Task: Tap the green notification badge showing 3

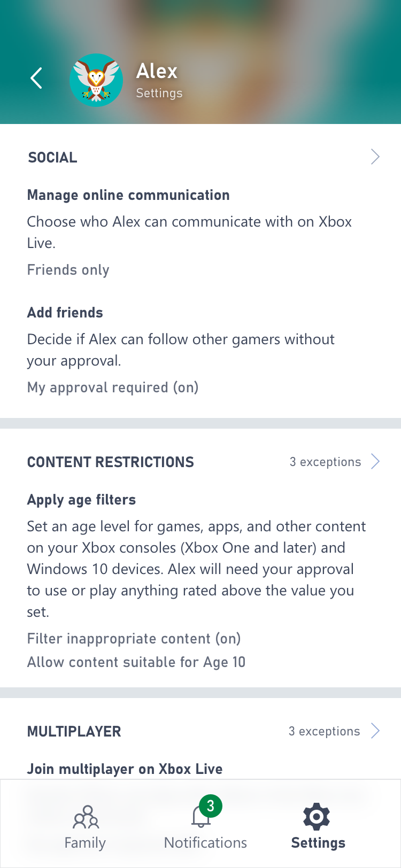Action: pyautogui.click(x=211, y=806)
